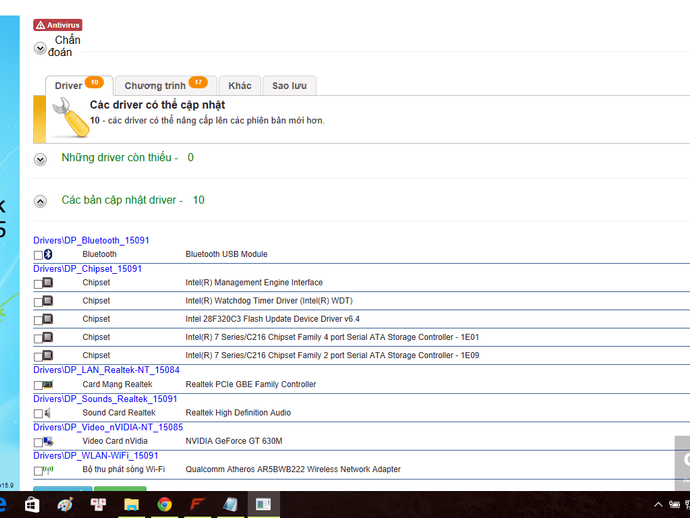Viewport: 690px width, 518px height.
Task: Click the red Antivirus warning badge
Action: pos(58,25)
